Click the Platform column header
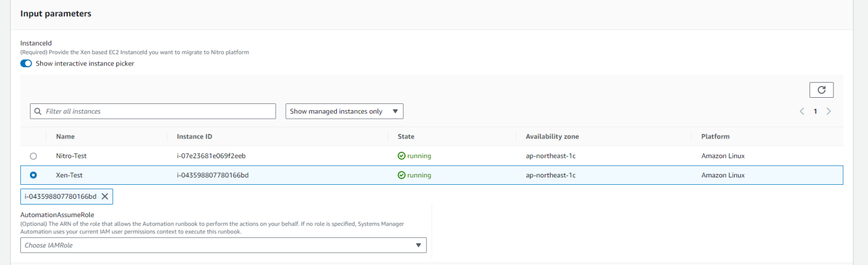The image size is (868, 265). pos(715,137)
